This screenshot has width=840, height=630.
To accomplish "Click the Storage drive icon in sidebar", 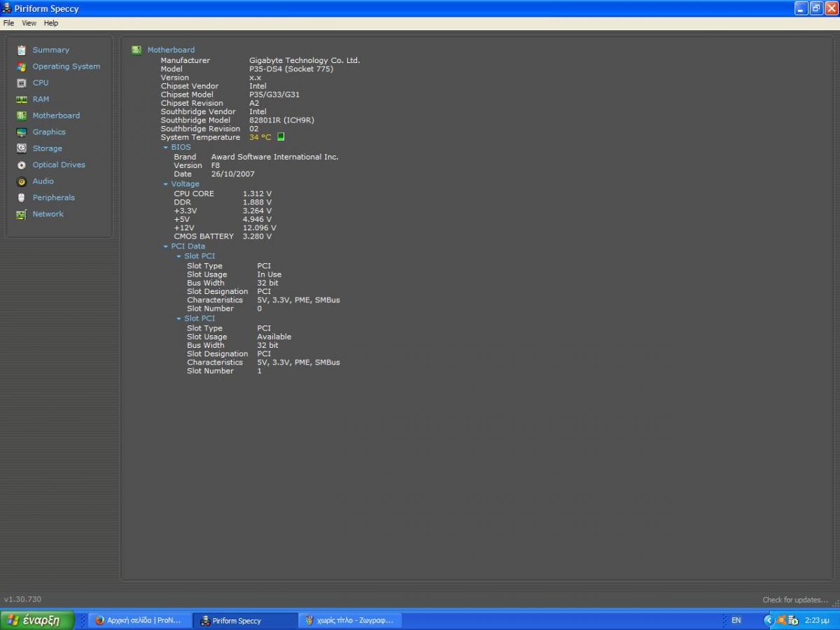I will 21,148.
